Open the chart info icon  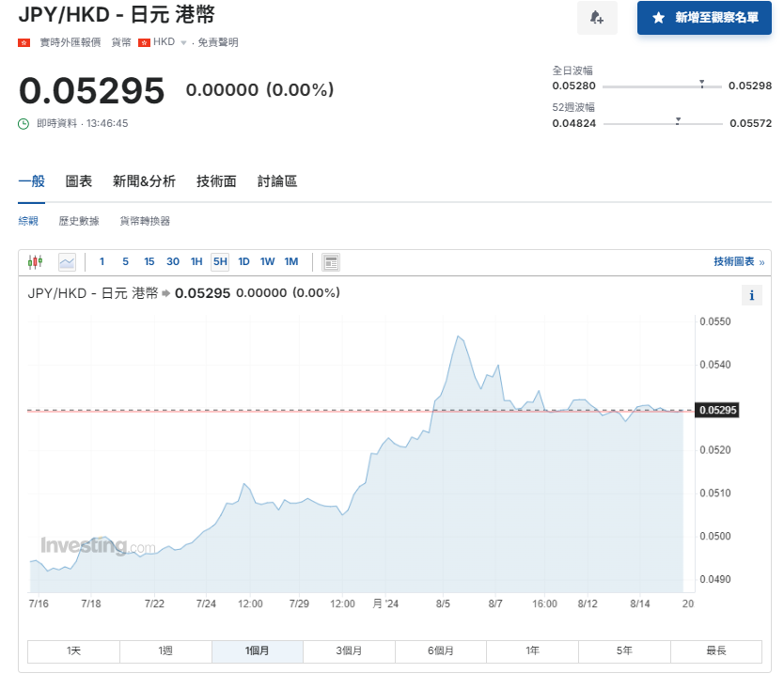751,294
